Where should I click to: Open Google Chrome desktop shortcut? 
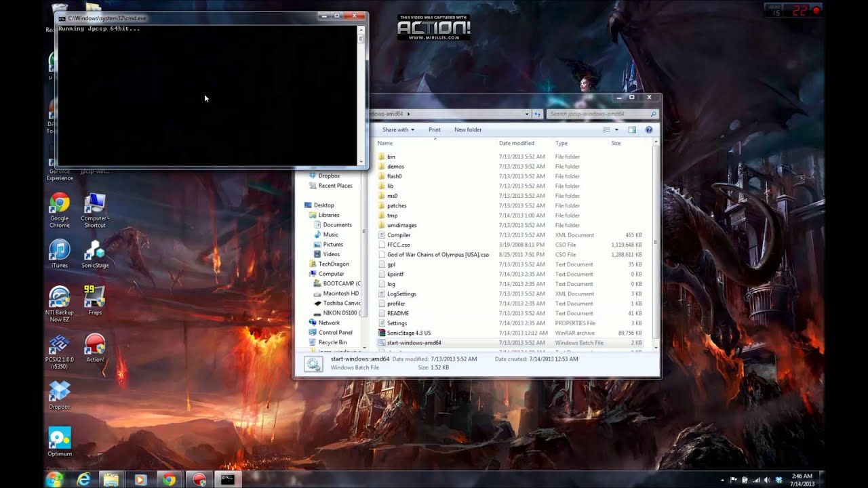(59, 209)
